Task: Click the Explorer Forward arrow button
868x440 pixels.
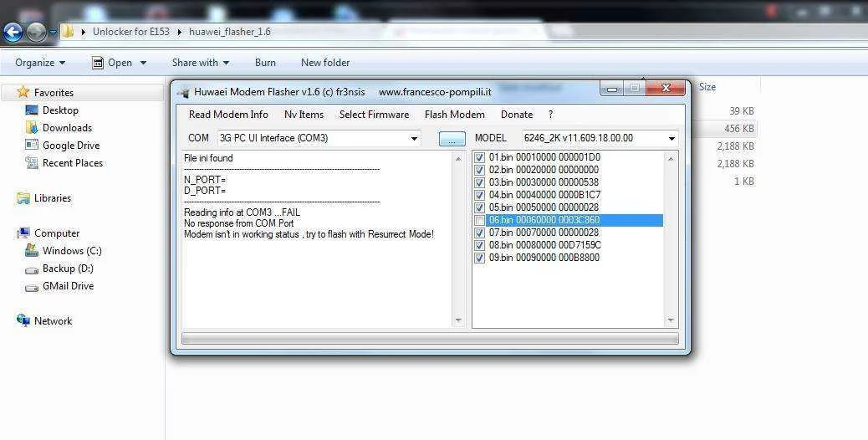Action: (37, 32)
